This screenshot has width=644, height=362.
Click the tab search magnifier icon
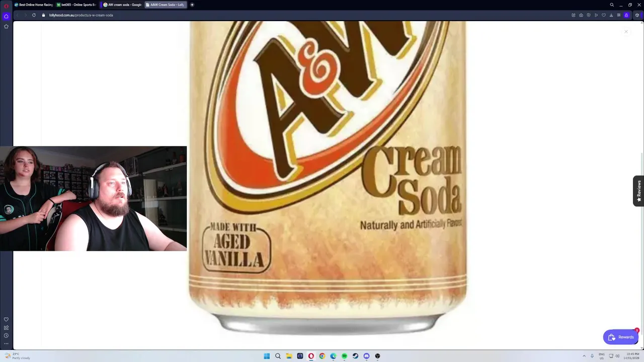(612, 5)
